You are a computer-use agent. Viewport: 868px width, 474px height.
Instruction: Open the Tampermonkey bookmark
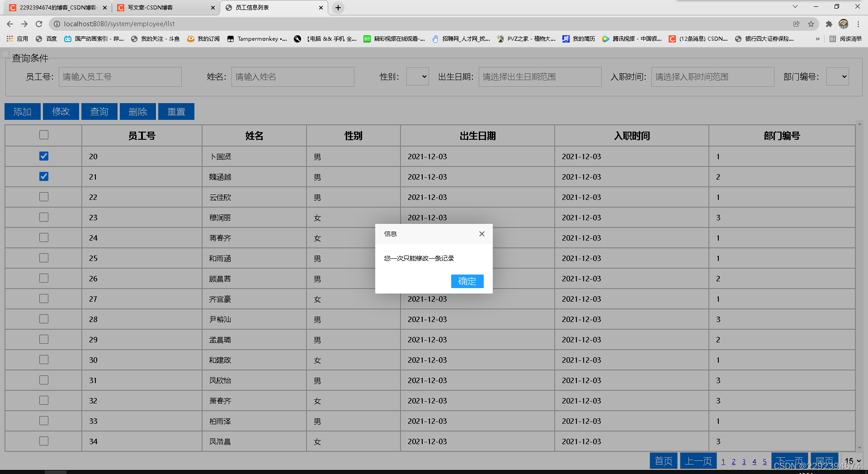(x=257, y=39)
